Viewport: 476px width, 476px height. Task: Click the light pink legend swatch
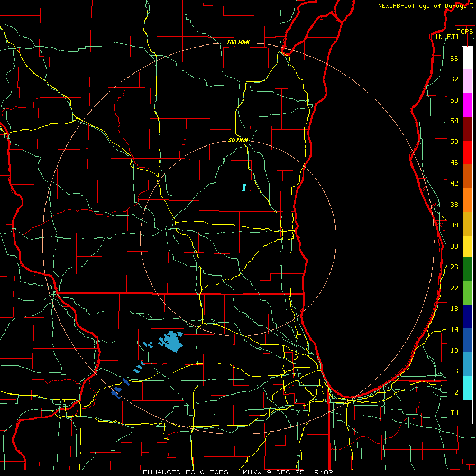coord(467,81)
